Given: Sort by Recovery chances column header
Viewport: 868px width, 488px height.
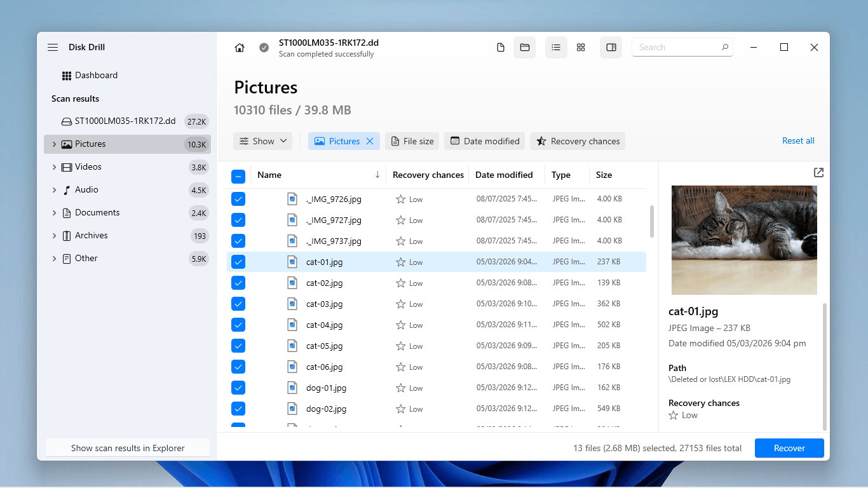Looking at the screenshot, I should tap(428, 175).
